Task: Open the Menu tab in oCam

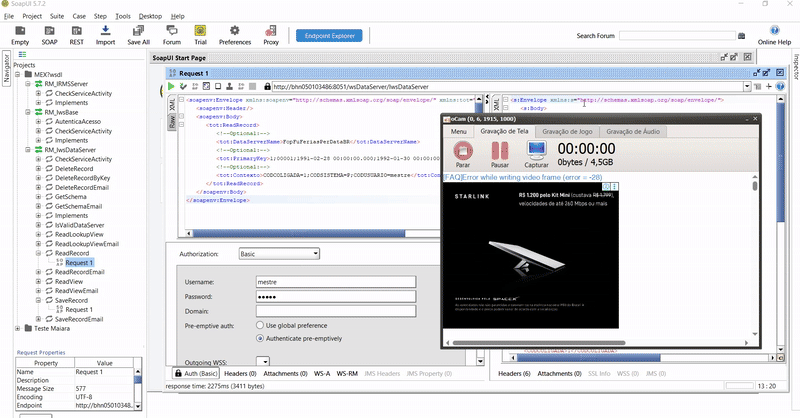Action: click(x=458, y=131)
